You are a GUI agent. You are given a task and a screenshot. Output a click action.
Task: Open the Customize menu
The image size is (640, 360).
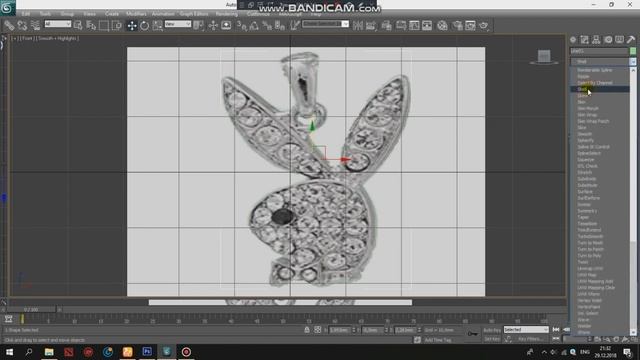pyautogui.click(x=258, y=14)
